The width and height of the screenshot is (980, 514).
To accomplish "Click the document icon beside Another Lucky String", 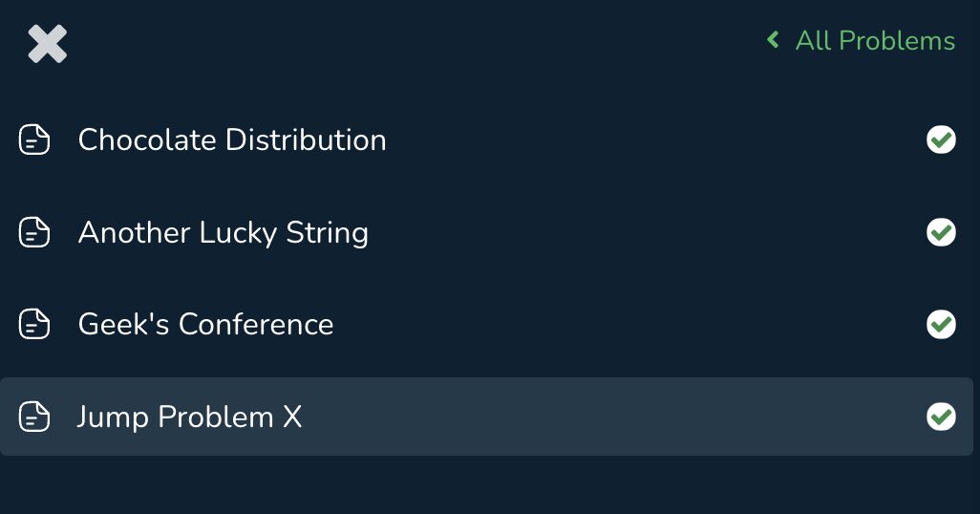I will (34, 232).
